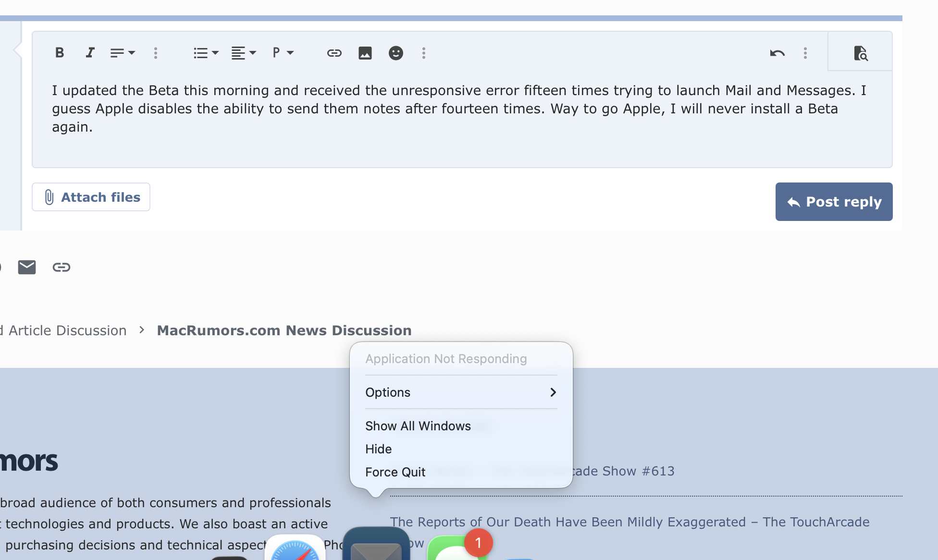This screenshot has width=938, height=560.
Task: Open the smiley emoji picker
Action: coord(395,53)
